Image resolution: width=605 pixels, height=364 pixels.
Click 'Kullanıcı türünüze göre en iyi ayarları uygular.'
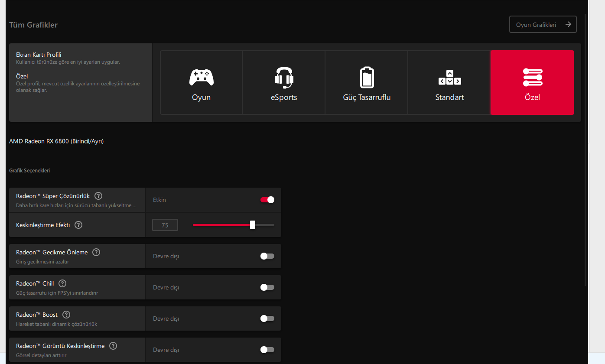[68, 62]
